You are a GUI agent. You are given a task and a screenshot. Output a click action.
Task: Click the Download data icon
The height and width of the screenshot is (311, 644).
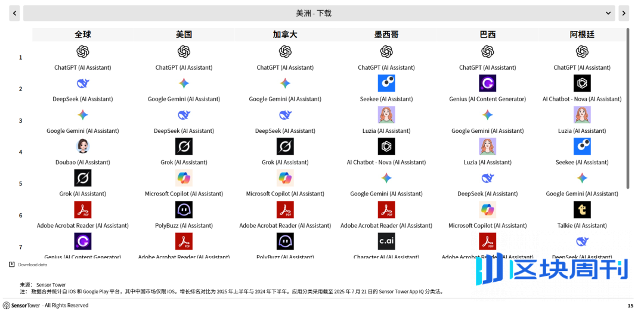click(x=12, y=264)
